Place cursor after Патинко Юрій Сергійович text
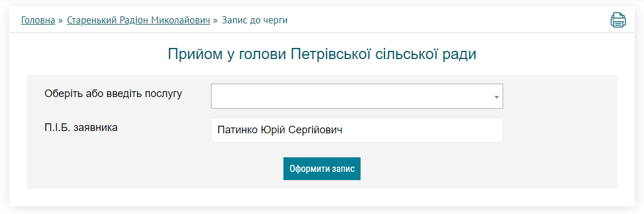This screenshot has height=214, width=644. 344,130
